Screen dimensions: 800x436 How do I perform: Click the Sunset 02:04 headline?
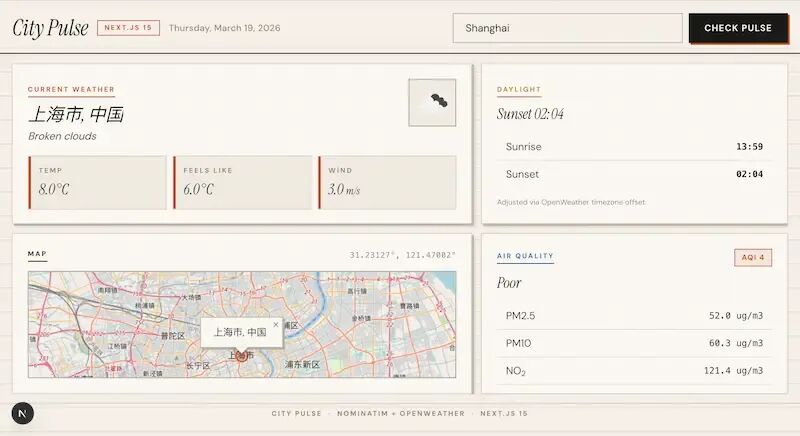pyautogui.click(x=531, y=114)
